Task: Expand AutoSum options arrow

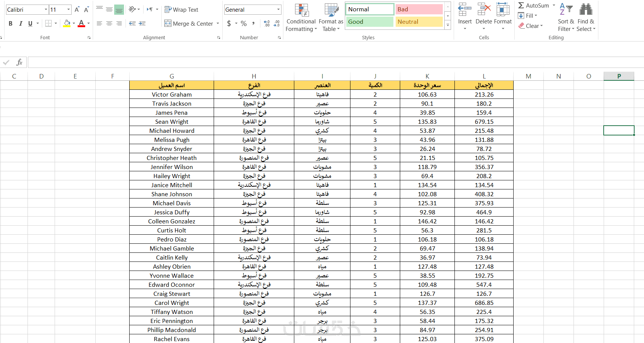Action: pyautogui.click(x=554, y=5)
